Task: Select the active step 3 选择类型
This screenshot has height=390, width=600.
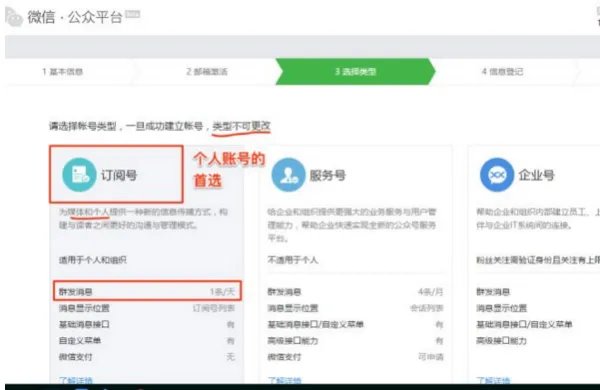Action: [x=355, y=72]
